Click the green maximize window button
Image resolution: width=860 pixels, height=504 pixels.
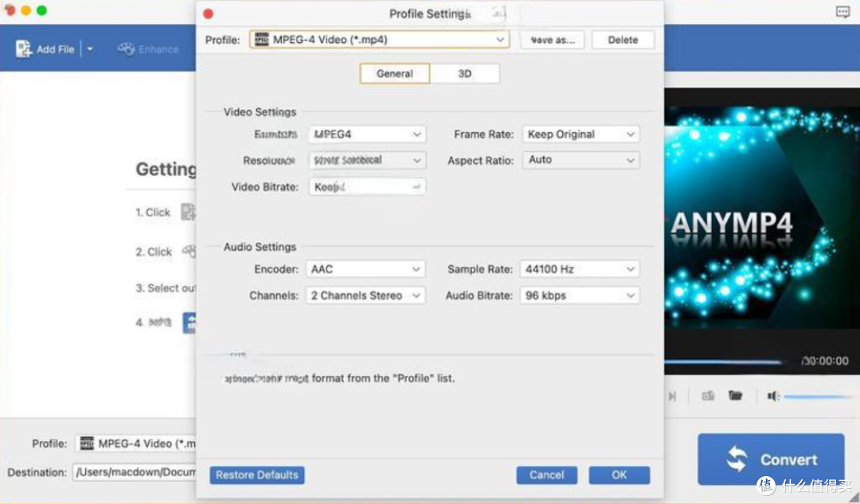[41, 10]
